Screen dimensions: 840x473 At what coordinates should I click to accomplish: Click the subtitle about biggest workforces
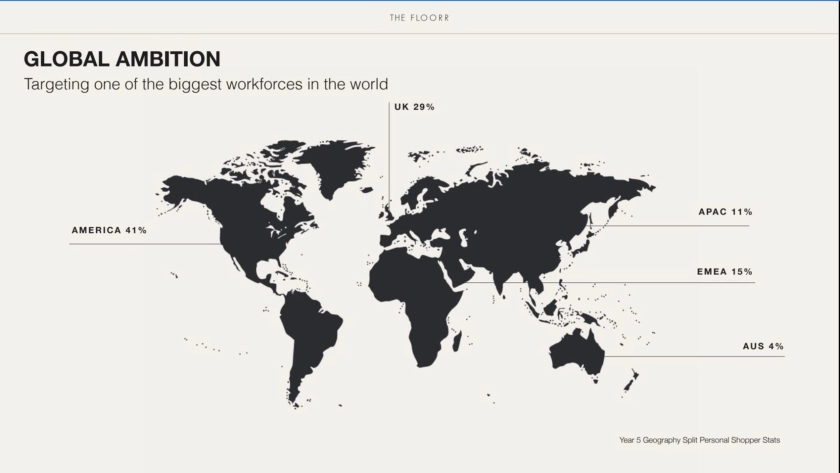click(206, 84)
